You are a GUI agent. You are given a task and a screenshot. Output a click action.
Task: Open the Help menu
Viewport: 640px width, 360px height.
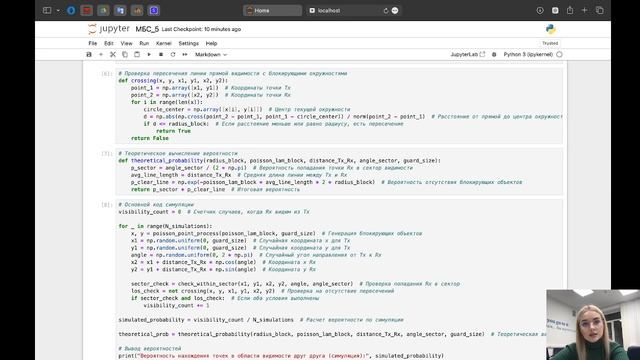point(211,43)
